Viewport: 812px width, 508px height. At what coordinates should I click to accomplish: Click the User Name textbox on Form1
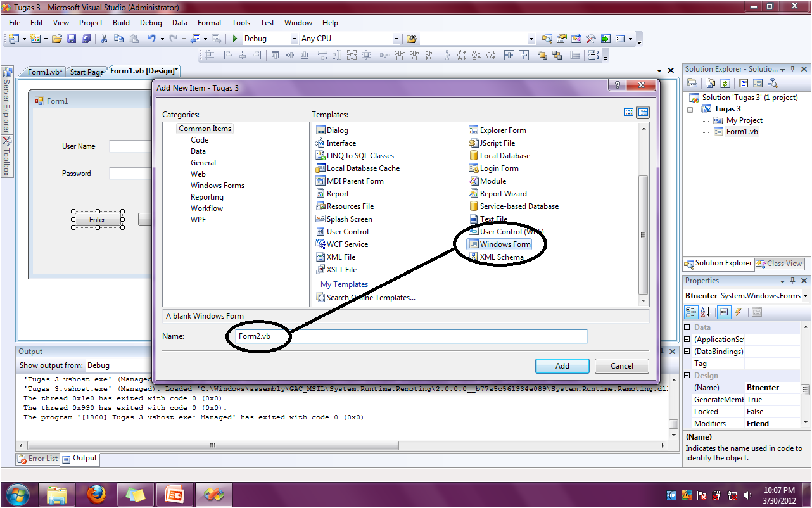pyautogui.click(x=130, y=146)
